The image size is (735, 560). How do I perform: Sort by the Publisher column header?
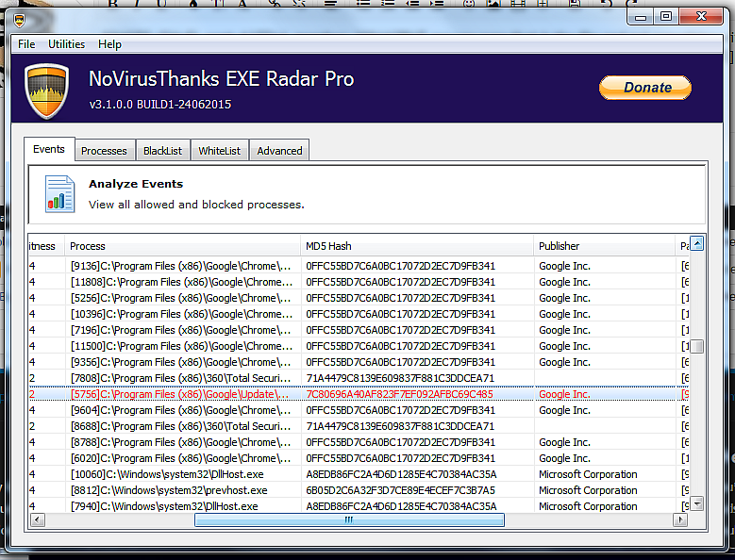[604, 246]
